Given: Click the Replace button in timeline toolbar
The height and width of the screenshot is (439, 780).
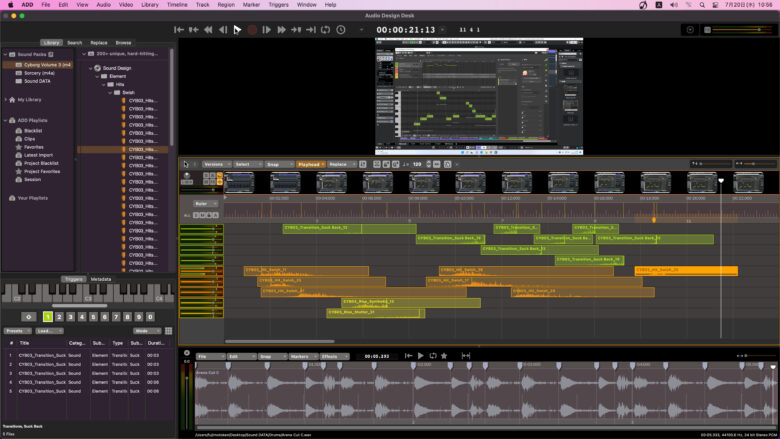Looking at the screenshot, I should pyautogui.click(x=339, y=164).
